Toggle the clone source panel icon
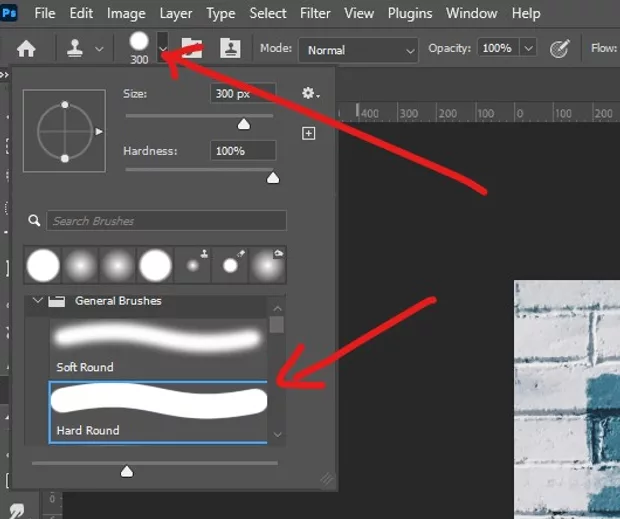Viewport: 620px width, 519px height. [x=229, y=48]
